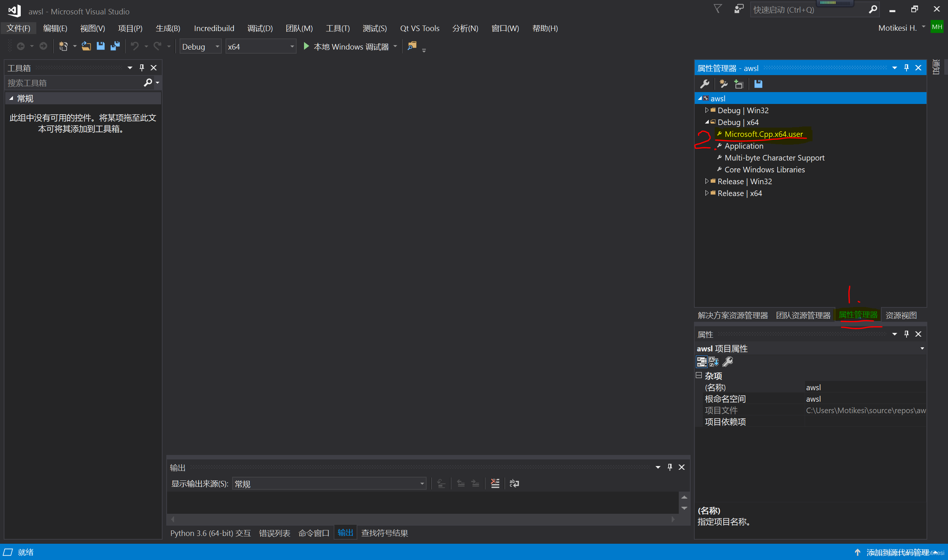This screenshot has height=560, width=948.
Task: Toggle the Categorized view in Properties panel
Action: [701, 362]
